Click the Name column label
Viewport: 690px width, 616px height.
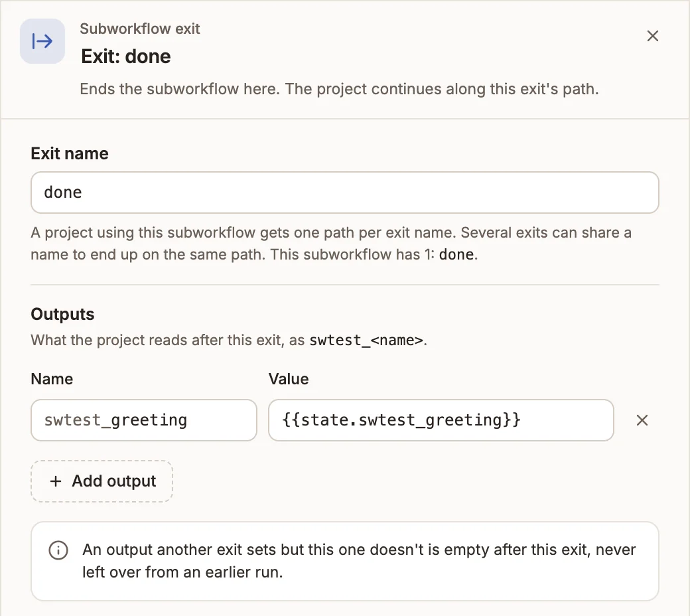click(52, 379)
